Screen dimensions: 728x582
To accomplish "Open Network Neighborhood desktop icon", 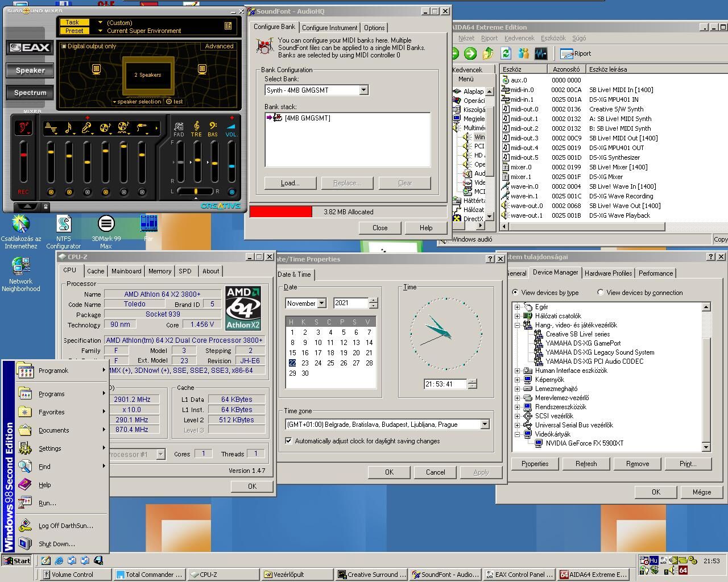I will tap(21, 275).
